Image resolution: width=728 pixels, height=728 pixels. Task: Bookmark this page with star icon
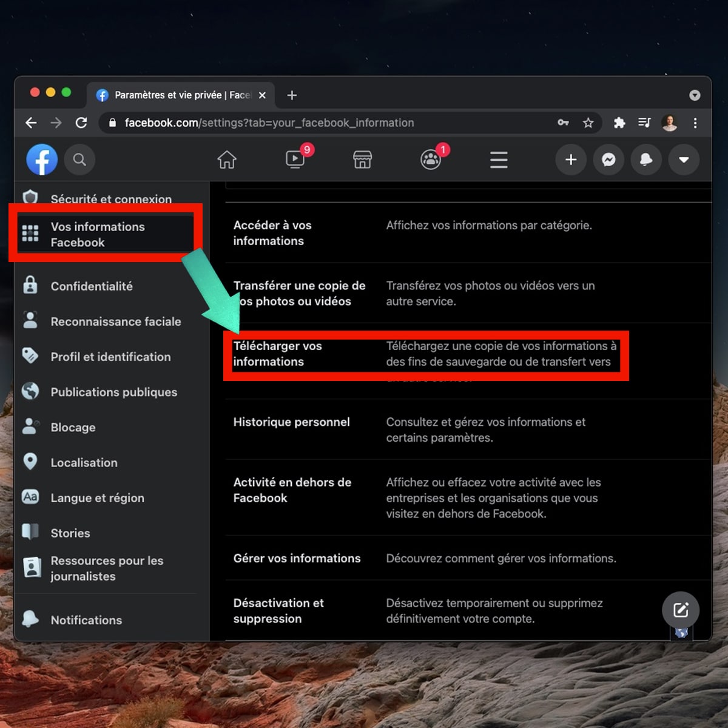[x=588, y=123]
